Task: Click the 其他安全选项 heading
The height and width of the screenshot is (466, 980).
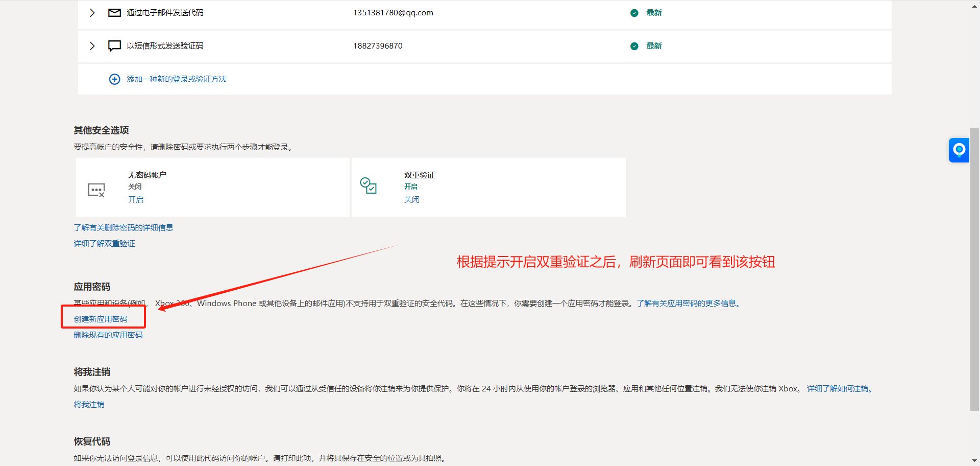Action: [101, 130]
